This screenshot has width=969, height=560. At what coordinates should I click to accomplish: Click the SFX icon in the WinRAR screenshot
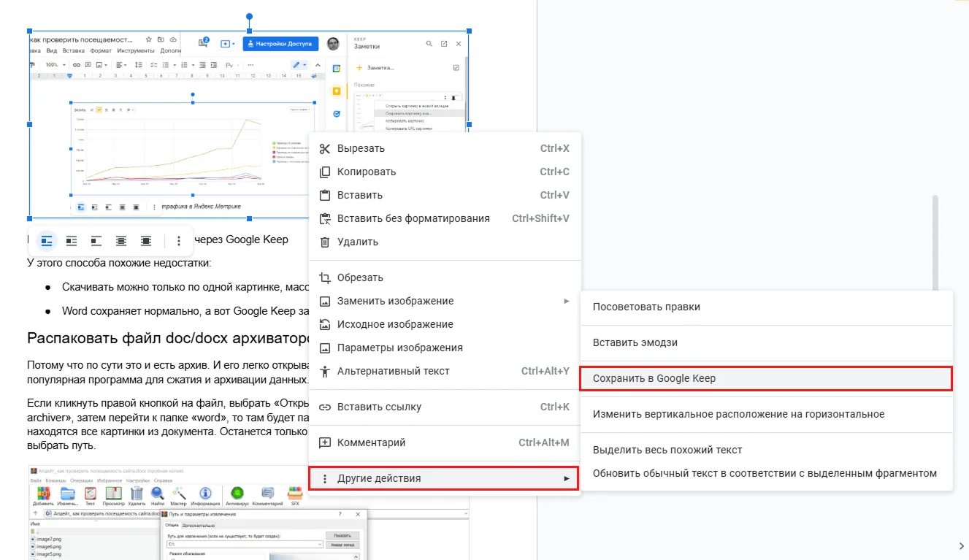click(295, 496)
